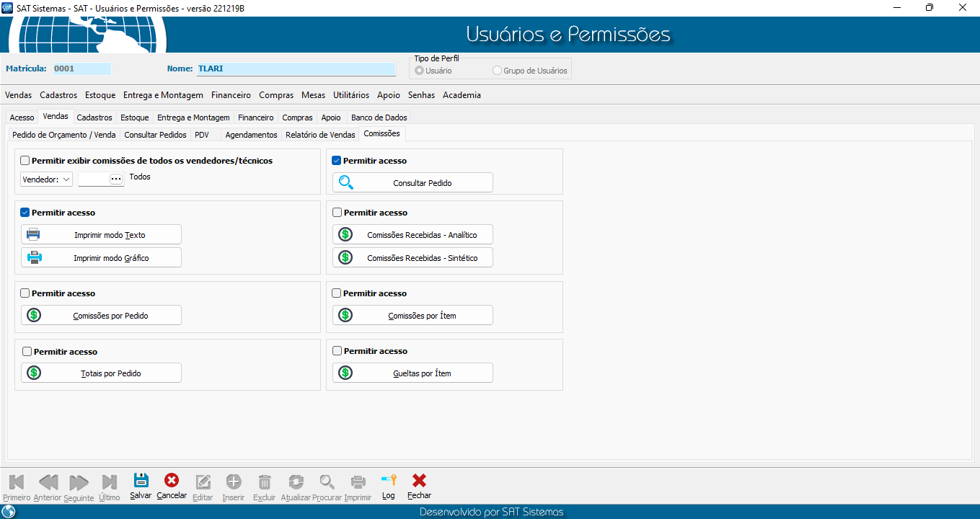Click the Editar pencil icon
Viewport: 980px width, 519px height.
click(203, 482)
